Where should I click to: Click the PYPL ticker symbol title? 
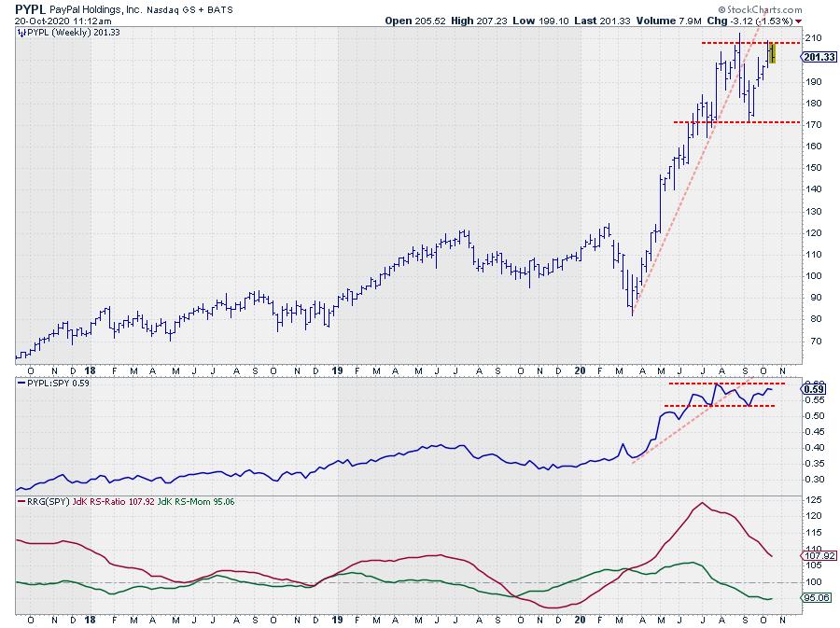[31, 7]
